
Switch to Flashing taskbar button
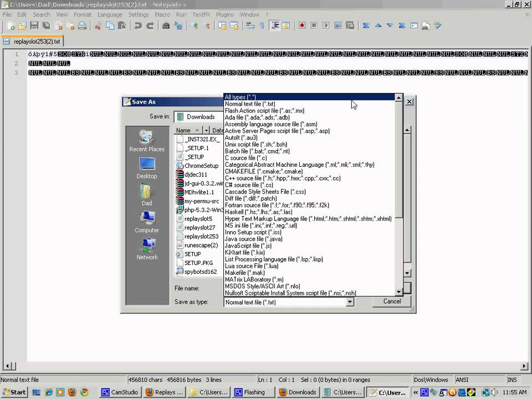[254, 392]
